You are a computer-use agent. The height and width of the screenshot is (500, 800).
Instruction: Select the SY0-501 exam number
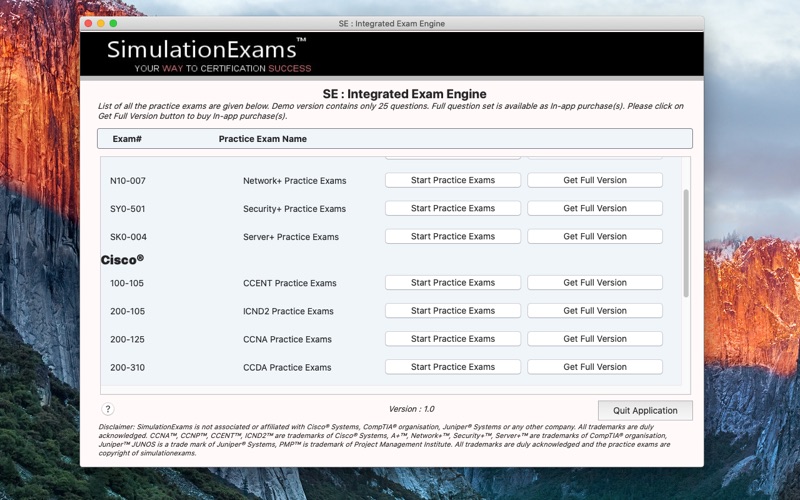128,209
